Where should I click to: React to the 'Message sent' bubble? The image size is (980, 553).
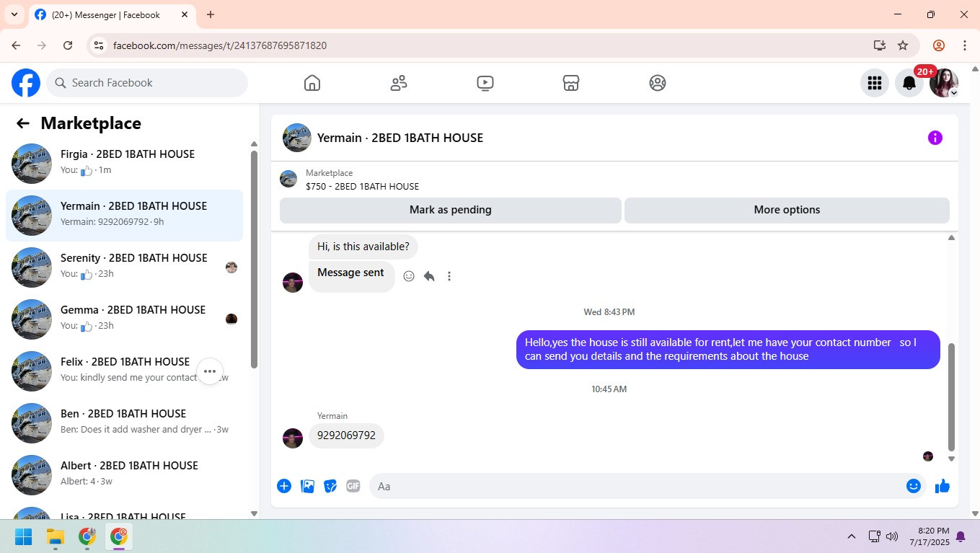click(x=409, y=276)
